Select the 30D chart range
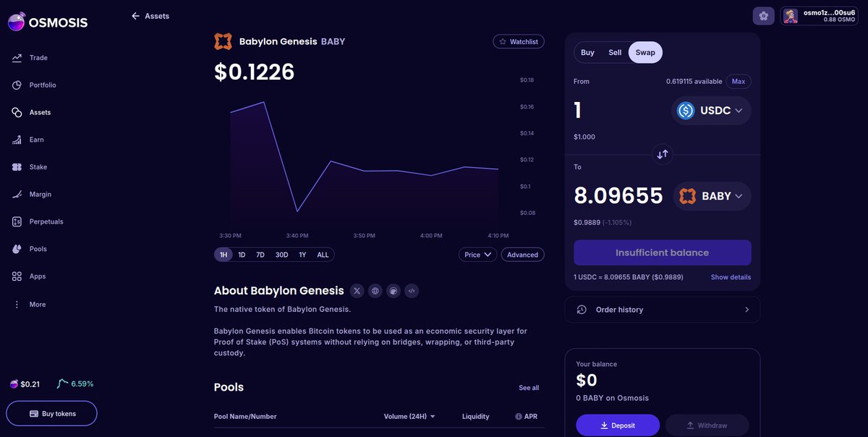The height and width of the screenshot is (437, 868). [x=281, y=255]
